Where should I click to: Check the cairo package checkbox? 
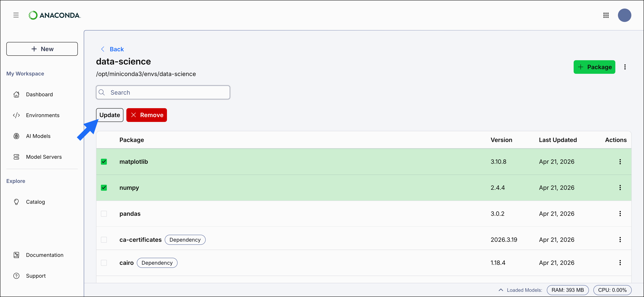(104, 263)
